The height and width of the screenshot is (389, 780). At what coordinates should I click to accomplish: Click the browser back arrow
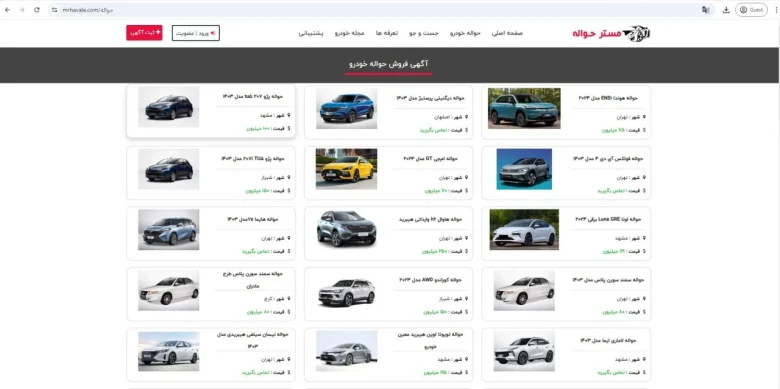click(7, 10)
